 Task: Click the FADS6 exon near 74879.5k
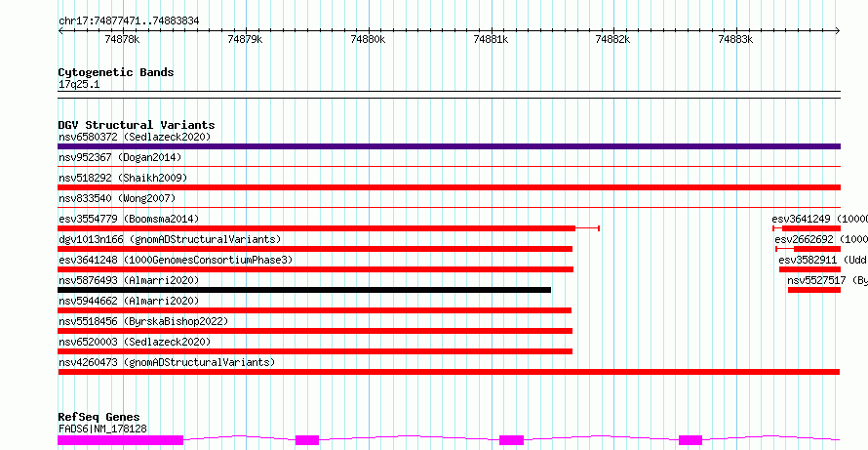307,440
